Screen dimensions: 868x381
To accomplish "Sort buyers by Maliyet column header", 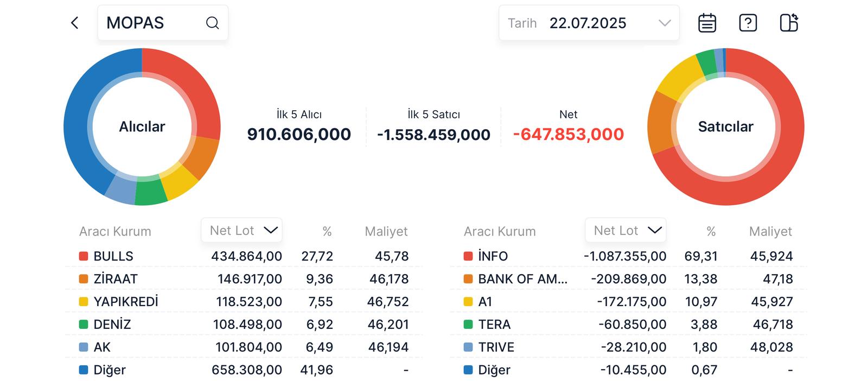I will coord(386,232).
